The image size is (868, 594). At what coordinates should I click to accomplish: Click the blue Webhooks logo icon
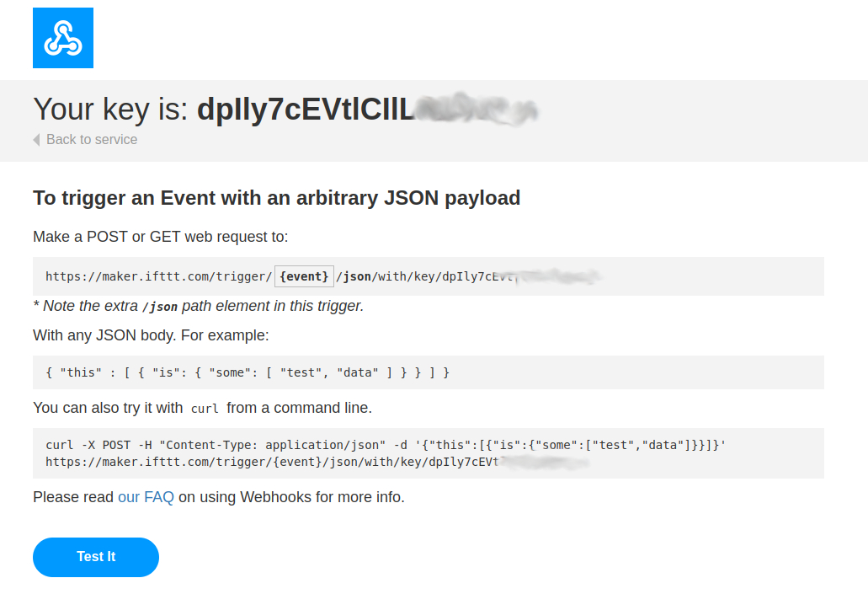pyautogui.click(x=63, y=38)
